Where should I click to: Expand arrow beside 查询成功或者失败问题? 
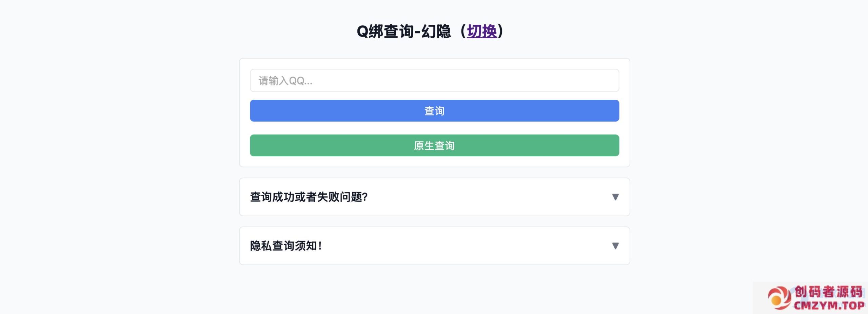pyautogui.click(x=615, y=197)
